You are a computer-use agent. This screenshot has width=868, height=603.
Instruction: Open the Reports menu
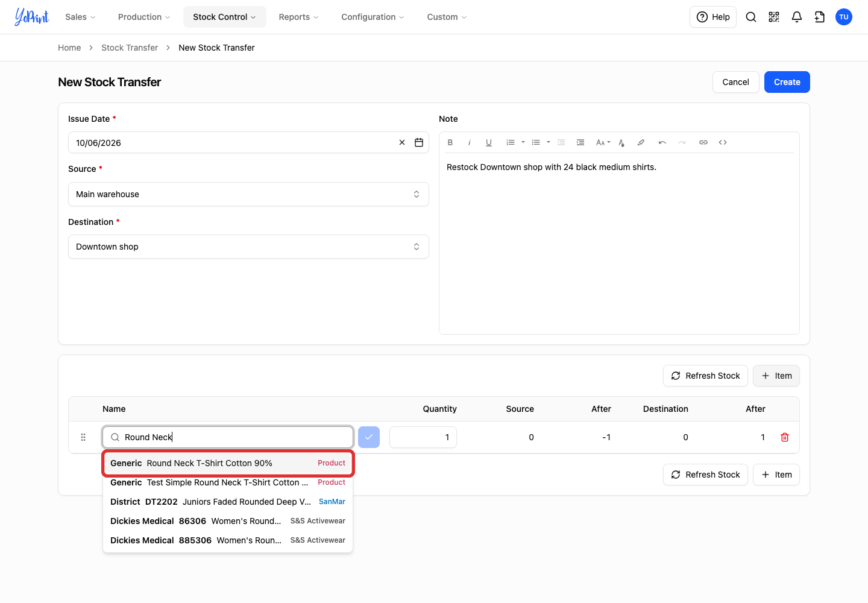coord(298,17)
